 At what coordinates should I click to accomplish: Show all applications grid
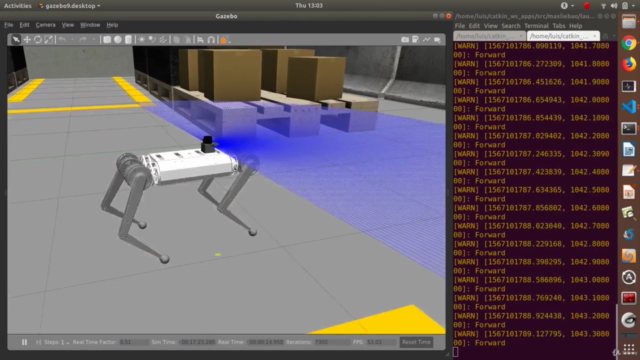(x=629, y=349)
